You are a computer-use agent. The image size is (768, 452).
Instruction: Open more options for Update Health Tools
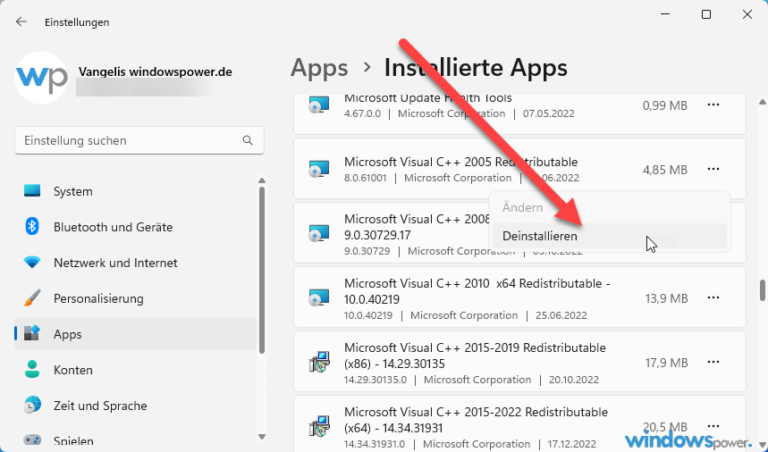(x=713, y=105)
